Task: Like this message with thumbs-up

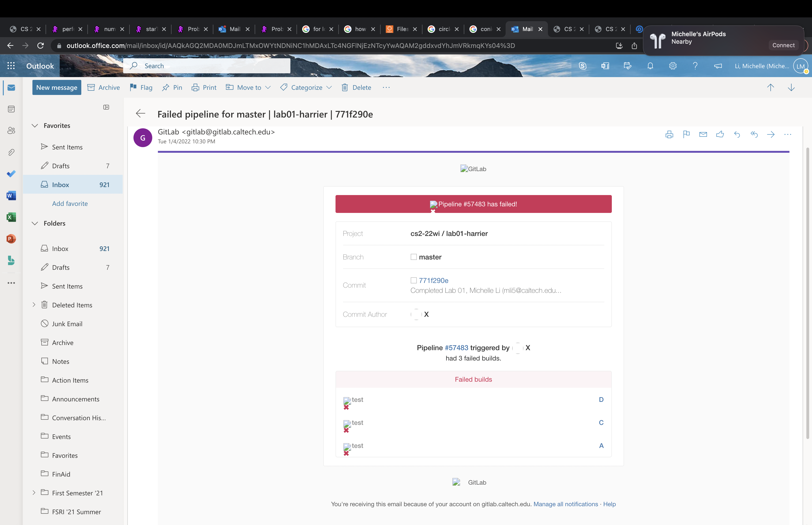Action: (x=720, y=134)
